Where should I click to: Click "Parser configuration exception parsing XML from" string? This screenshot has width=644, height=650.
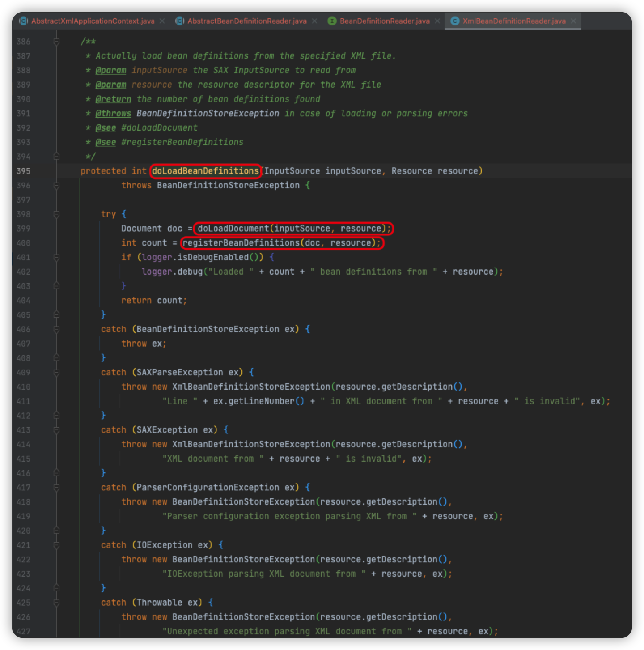(x=289, y=516)
